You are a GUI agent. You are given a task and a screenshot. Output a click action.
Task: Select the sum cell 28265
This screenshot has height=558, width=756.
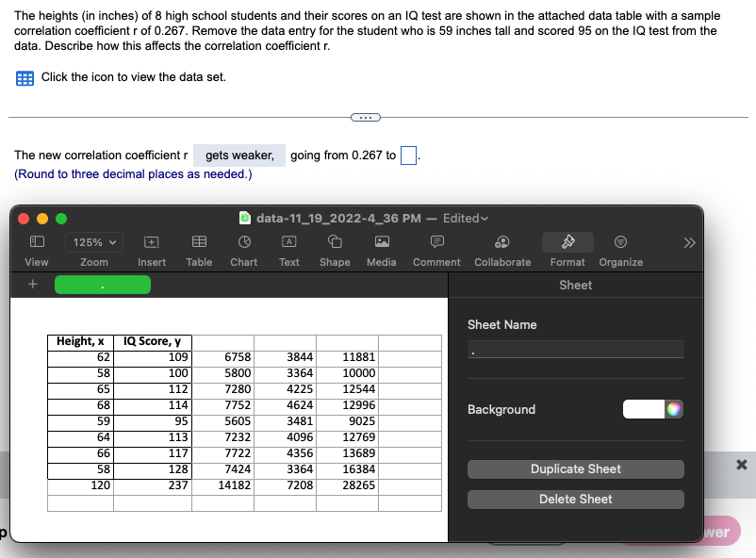point(347,486)
